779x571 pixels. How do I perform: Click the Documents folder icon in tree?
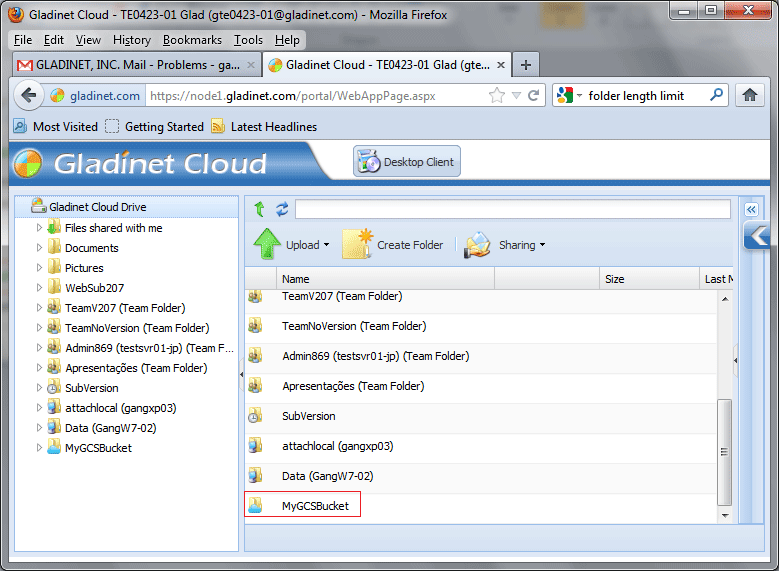coord(54,247)
